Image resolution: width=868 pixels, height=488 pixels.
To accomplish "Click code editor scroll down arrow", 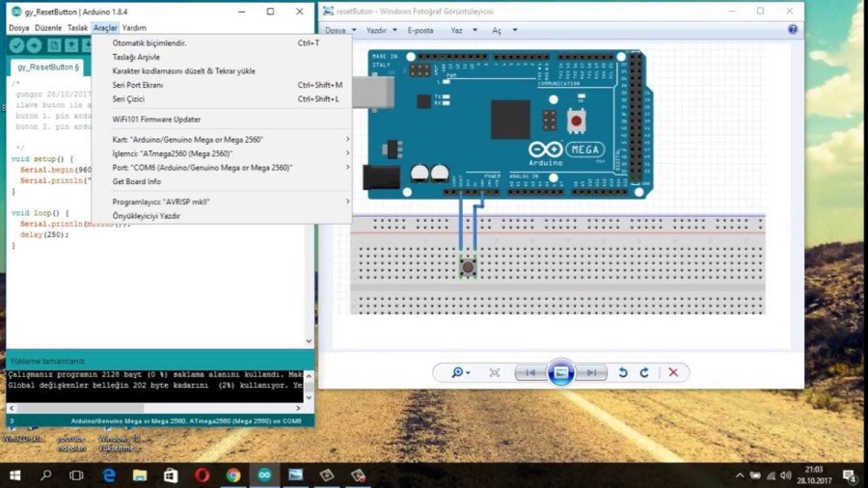I will 309,340.
